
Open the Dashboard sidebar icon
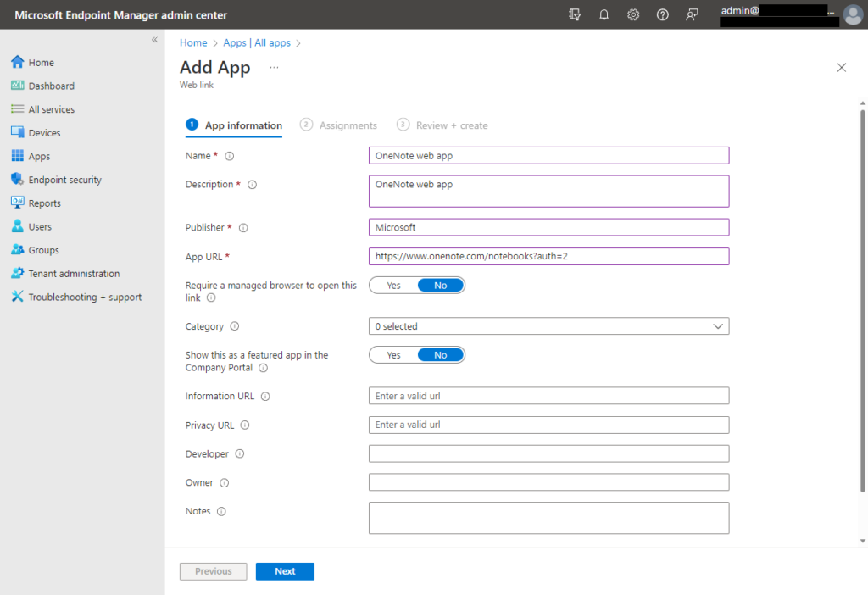point(18,86)
